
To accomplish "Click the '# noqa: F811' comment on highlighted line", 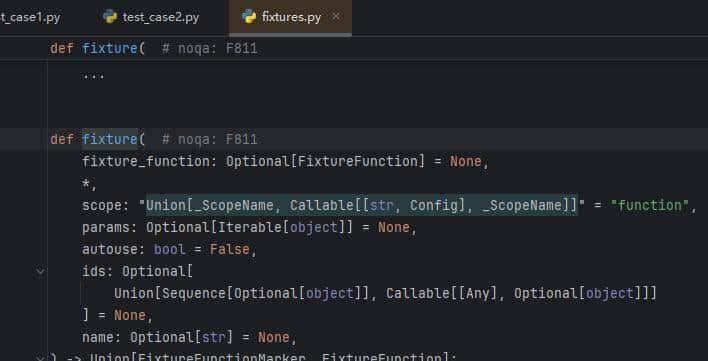I will pyautogui.click(x=210, y=139).
